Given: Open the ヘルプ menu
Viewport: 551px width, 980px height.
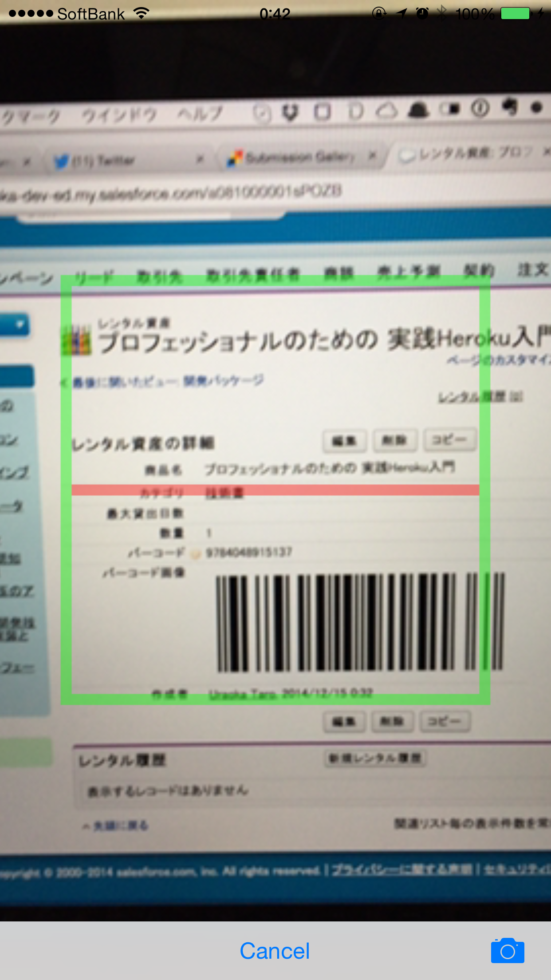Looking at the screenshot, I should [x=200, y=114].
